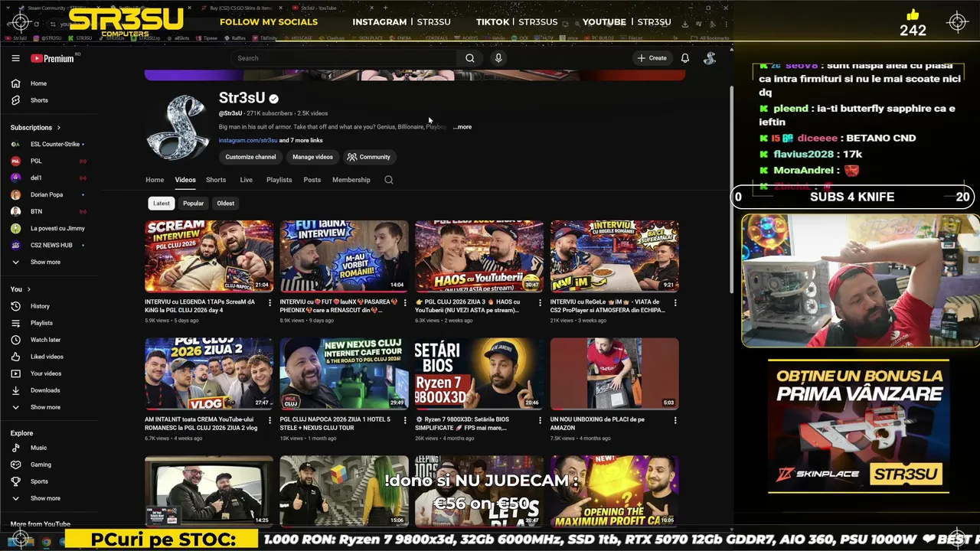This screenshot has height=551, width=980.
Task: Open the Posts tab
Action: 312,180
